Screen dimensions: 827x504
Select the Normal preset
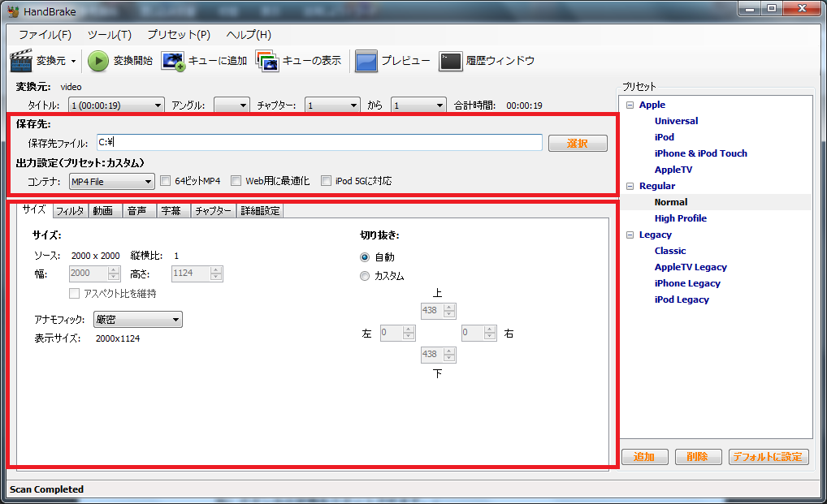tap(671, 202)
